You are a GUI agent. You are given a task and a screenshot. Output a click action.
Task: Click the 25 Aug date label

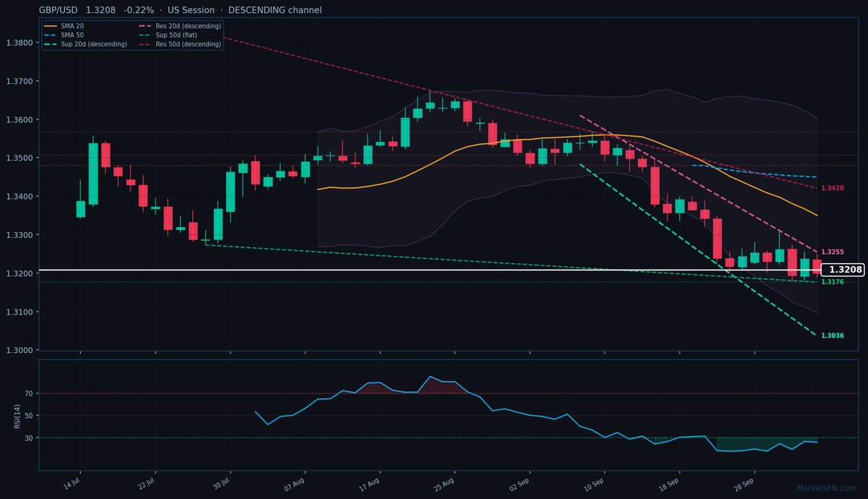pos(446,484)
